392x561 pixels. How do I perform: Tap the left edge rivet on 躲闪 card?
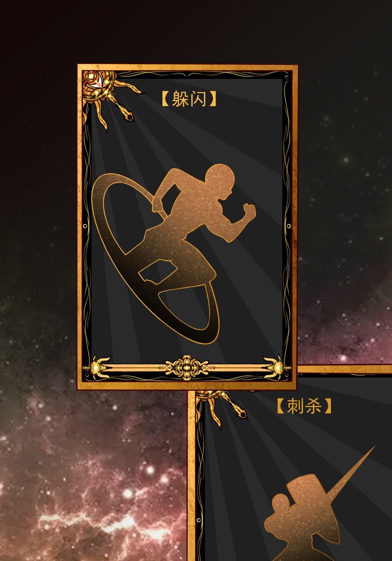click(x=85, y=226)
